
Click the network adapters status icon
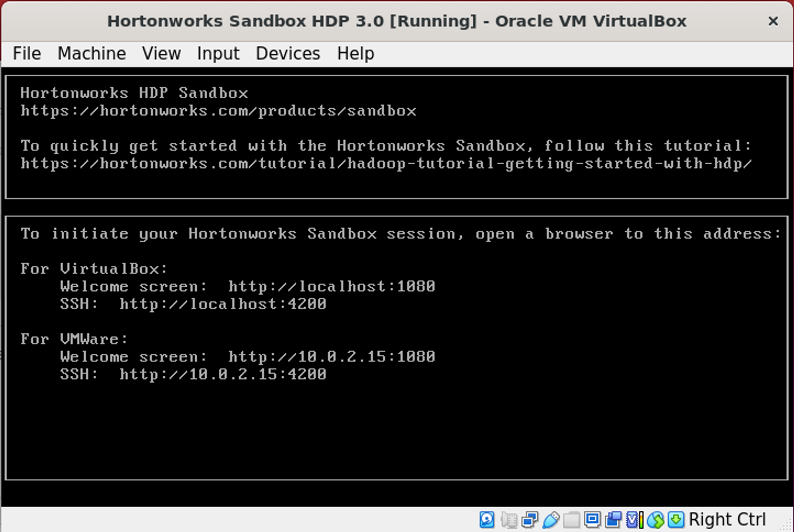pyautogui.click(x=530, y=519)
